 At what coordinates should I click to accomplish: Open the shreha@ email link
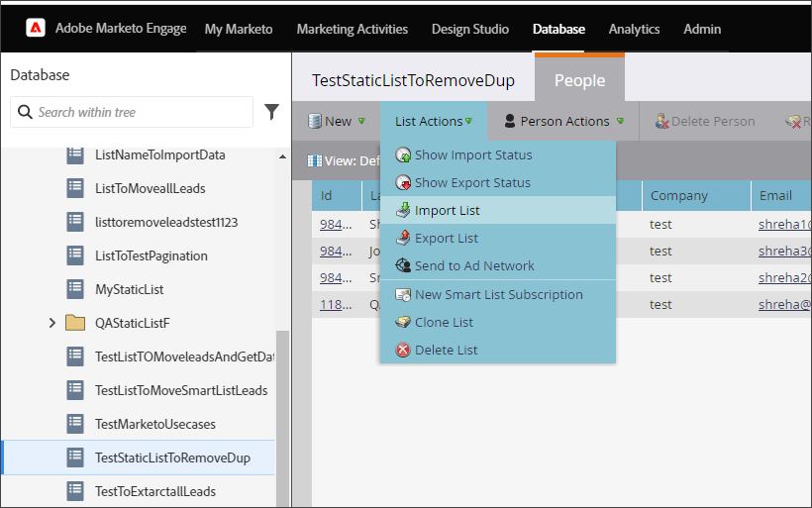point(784,304)
